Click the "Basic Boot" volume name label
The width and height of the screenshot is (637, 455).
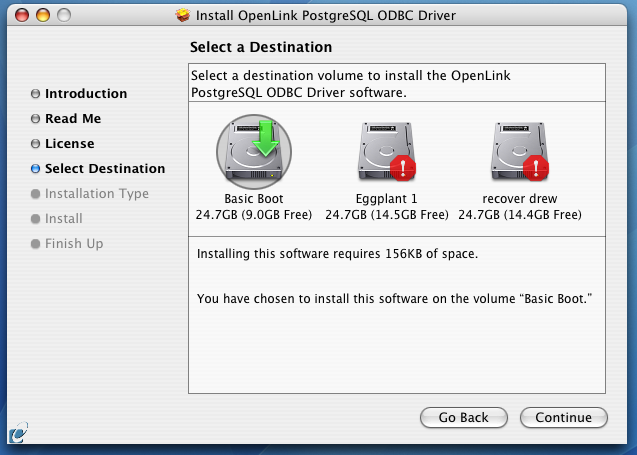[254, 199]
